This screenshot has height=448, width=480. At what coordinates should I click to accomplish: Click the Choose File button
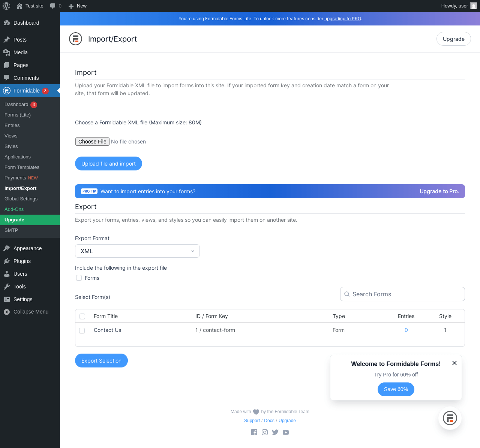tap(92, 142)
